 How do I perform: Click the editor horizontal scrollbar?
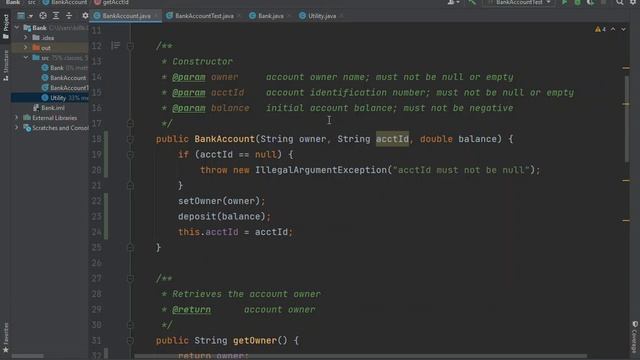coord(360,356)
